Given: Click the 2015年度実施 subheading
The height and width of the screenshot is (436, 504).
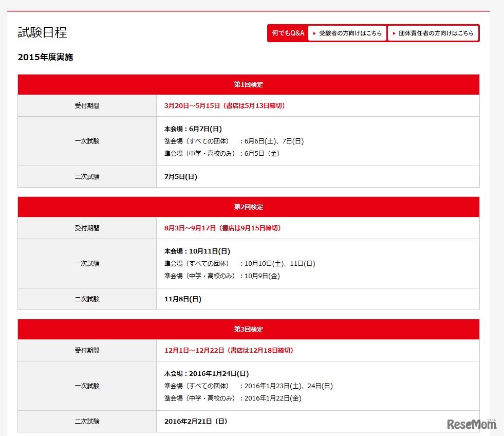Looking at the screenshot, I should click(x=45, y=57).
